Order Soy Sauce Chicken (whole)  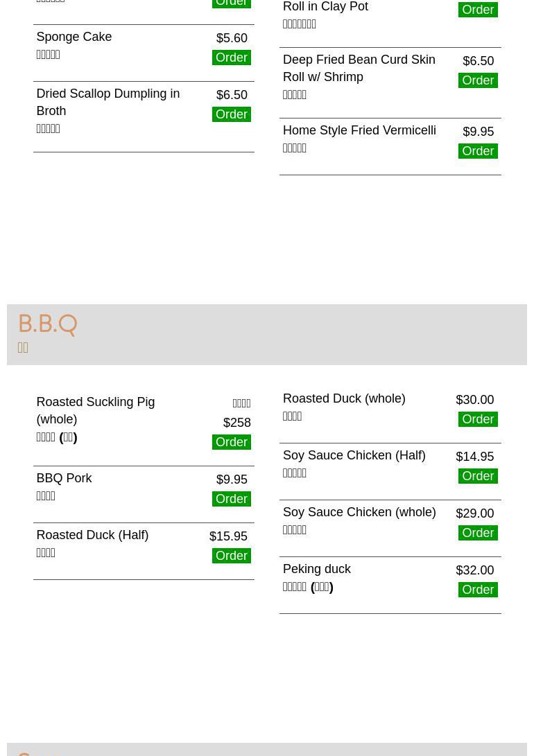478,533
